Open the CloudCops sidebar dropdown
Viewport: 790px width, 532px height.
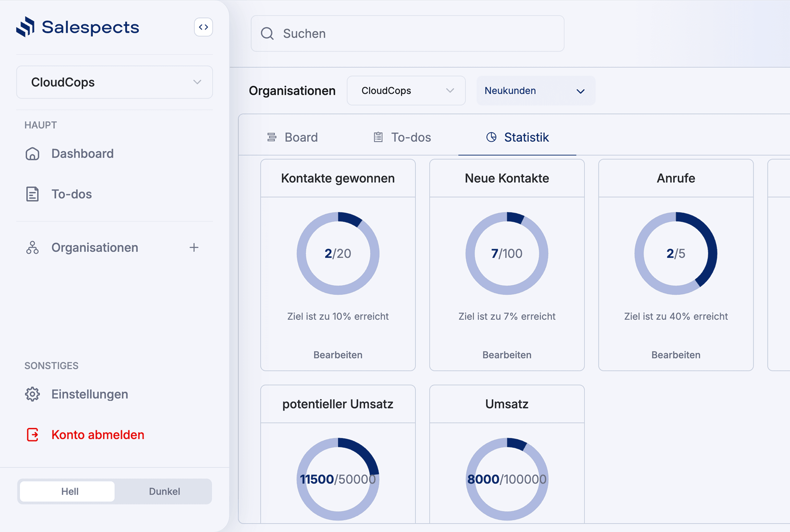[114, 82]
